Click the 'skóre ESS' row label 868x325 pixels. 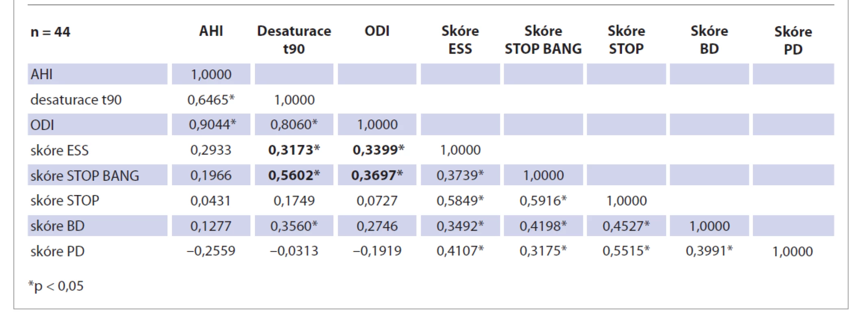click(x=59, y=150)
